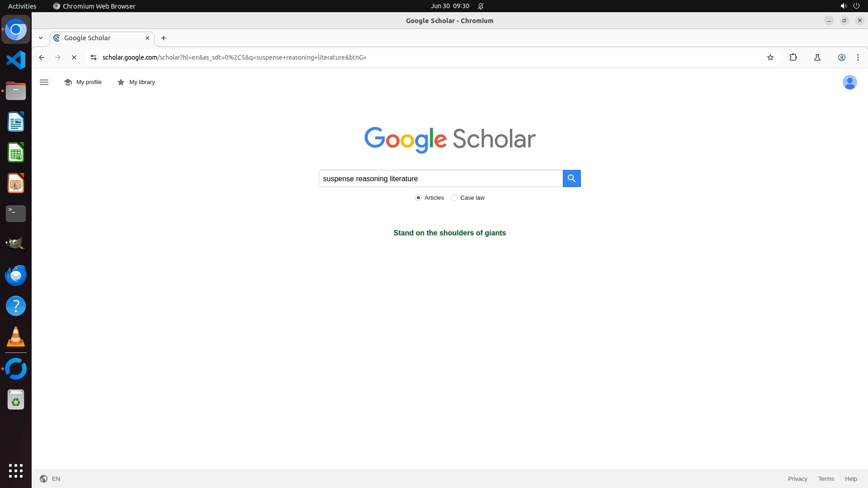This screenshot has width=868, height=488.
Task: Open the Chrome Labs flask icon
Action: pos(817,57)
